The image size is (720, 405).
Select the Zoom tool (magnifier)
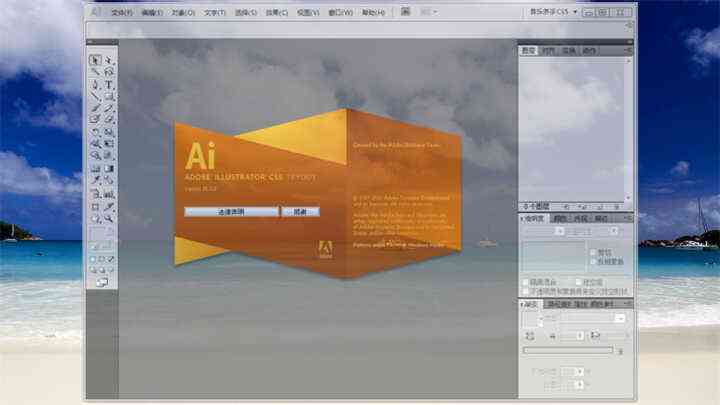(109, 219)
